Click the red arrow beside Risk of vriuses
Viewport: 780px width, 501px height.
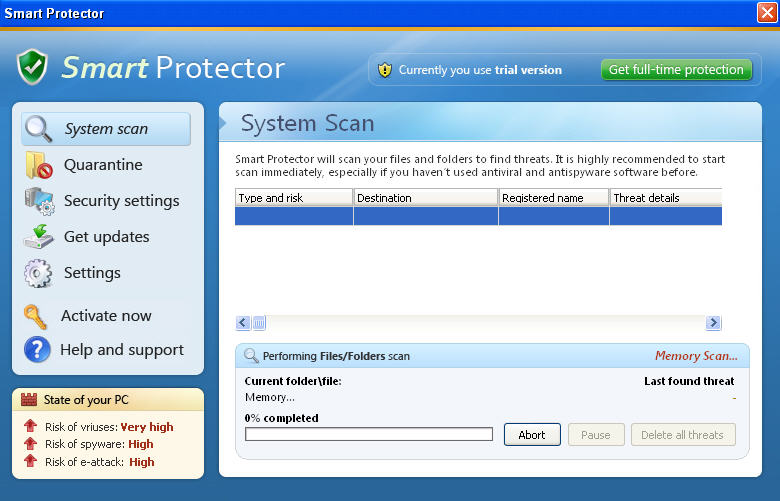(30, 426)
